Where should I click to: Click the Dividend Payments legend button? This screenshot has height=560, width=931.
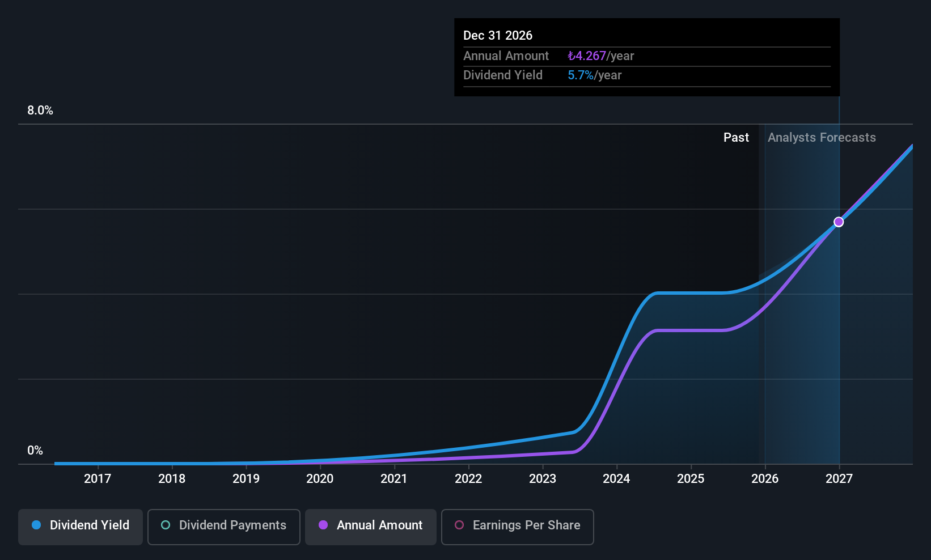[223, 526]
